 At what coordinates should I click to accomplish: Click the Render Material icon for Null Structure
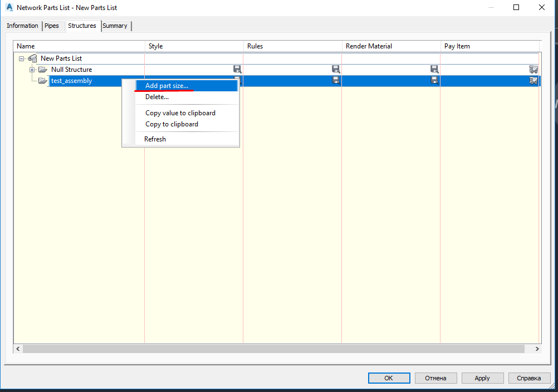[434, 69]
